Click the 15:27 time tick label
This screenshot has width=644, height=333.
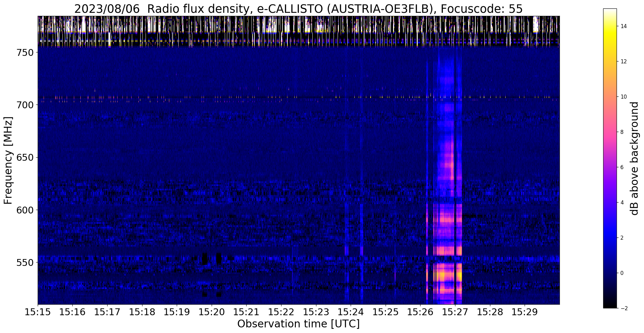(x=455, y=312)
